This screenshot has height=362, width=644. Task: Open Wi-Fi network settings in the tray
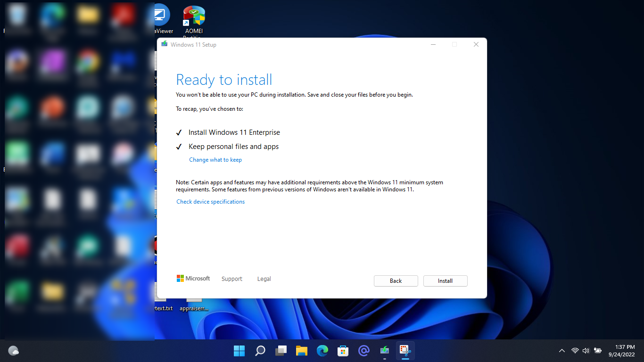pos(575,351)
